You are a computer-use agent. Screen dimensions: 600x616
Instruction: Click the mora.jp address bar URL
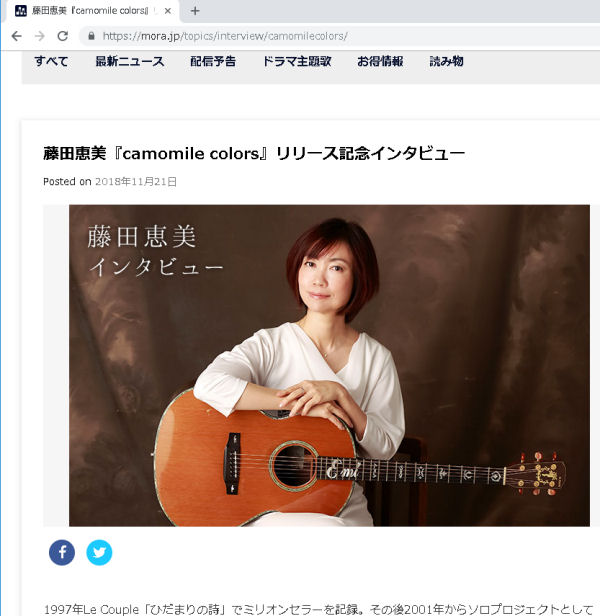click(x=225, y=36)
